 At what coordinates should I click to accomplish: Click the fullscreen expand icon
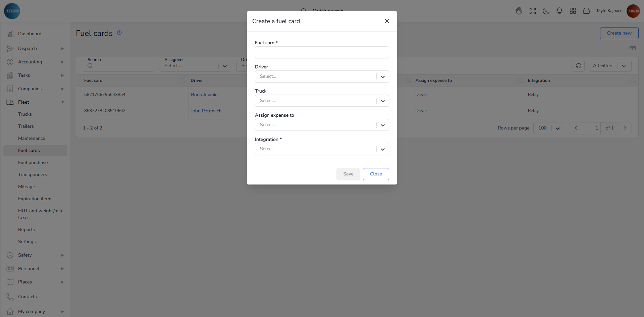click(x=533, y=11)
